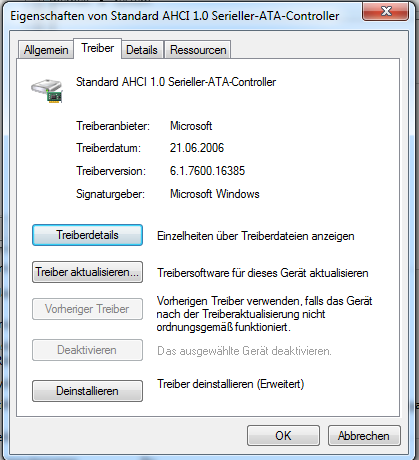The width and height of the screenshot is (419, 460).
Task: Click the Signaturgeber value Microsoft Windows
Action: (x=215, y=194)
